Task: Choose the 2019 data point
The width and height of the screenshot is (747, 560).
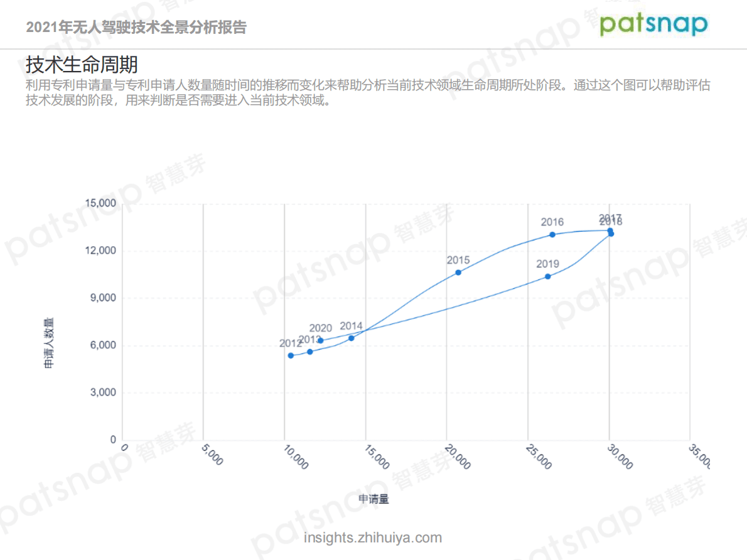Action: coord(548,276)
